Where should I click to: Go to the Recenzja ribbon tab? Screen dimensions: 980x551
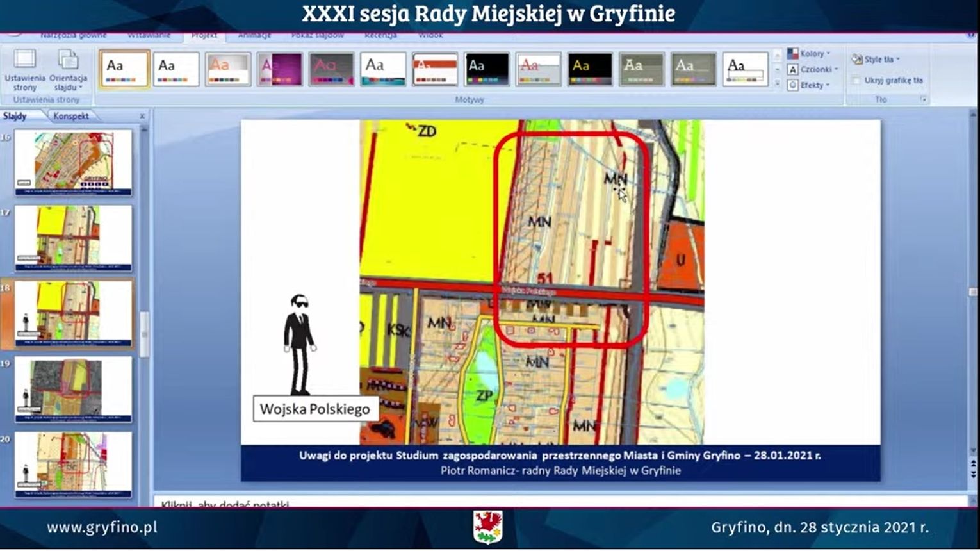380,35
